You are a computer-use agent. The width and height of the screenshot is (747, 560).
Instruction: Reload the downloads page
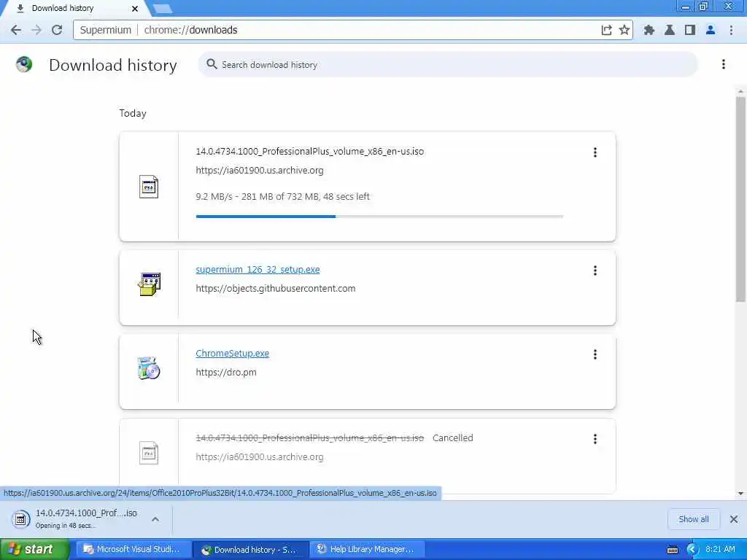click(x=57, y=30)
